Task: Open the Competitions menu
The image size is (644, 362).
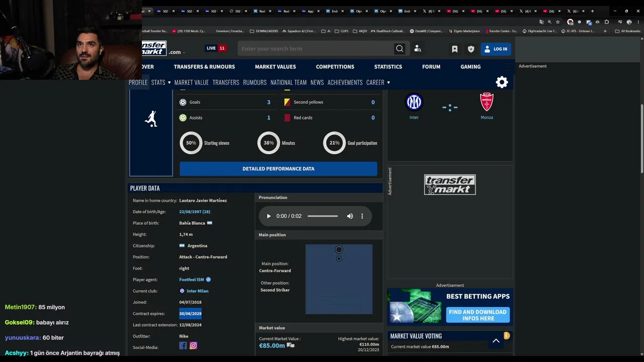Action: pos(335,67)
